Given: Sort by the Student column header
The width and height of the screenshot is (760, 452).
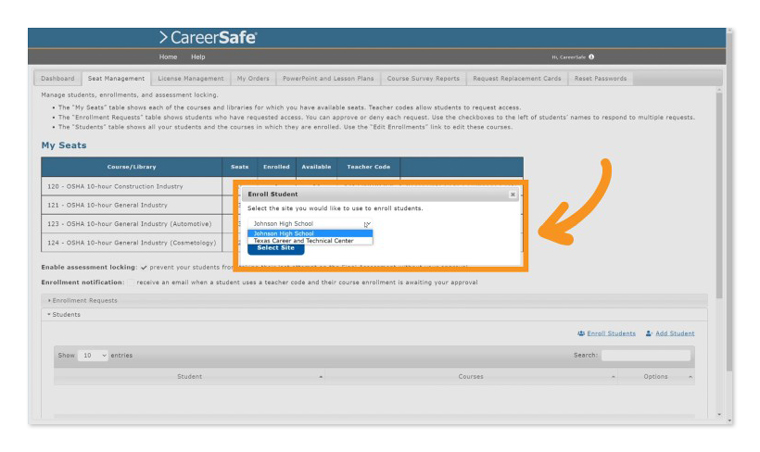Looking at the screenshot, I should point(190,376).
